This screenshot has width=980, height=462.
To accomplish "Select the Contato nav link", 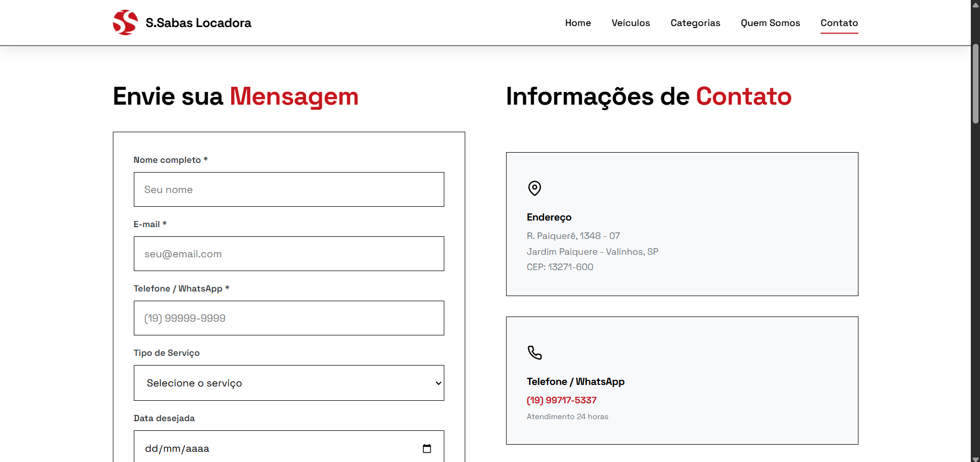I will pyautogui.click(x=839, y=23).
